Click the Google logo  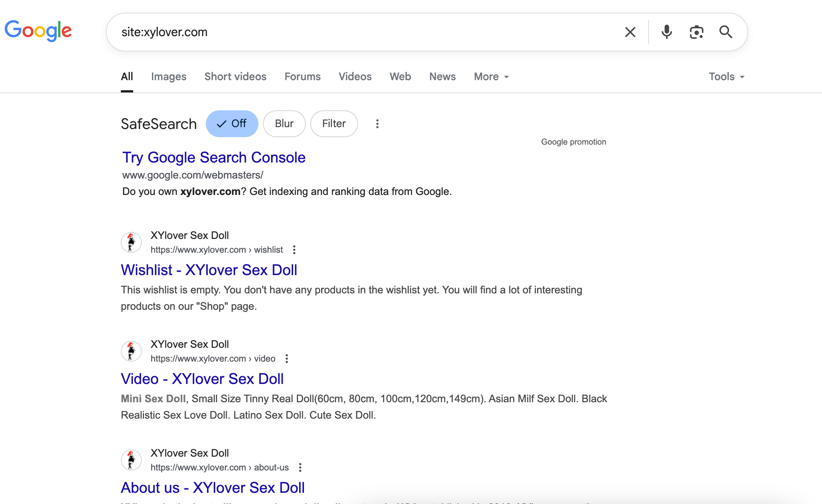tap(38, 31)
